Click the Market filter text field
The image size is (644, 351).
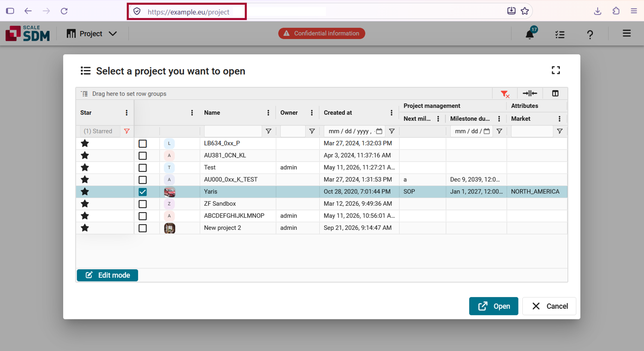point(532,131)
